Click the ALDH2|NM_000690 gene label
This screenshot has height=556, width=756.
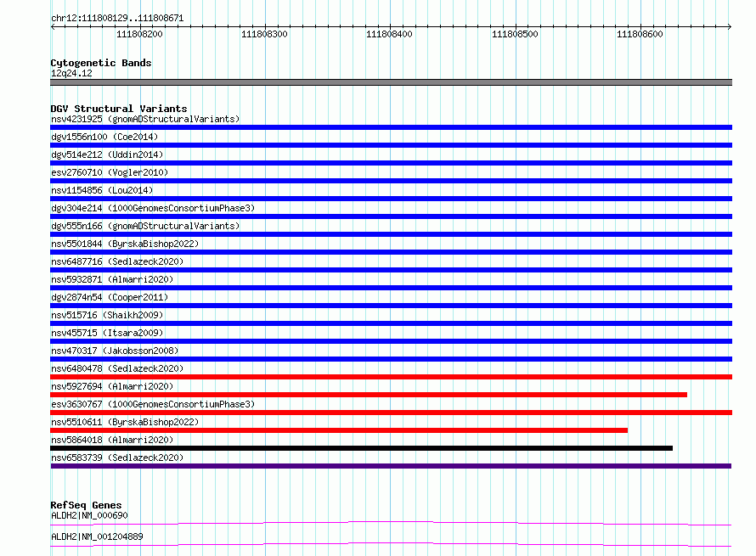[89, 515]
